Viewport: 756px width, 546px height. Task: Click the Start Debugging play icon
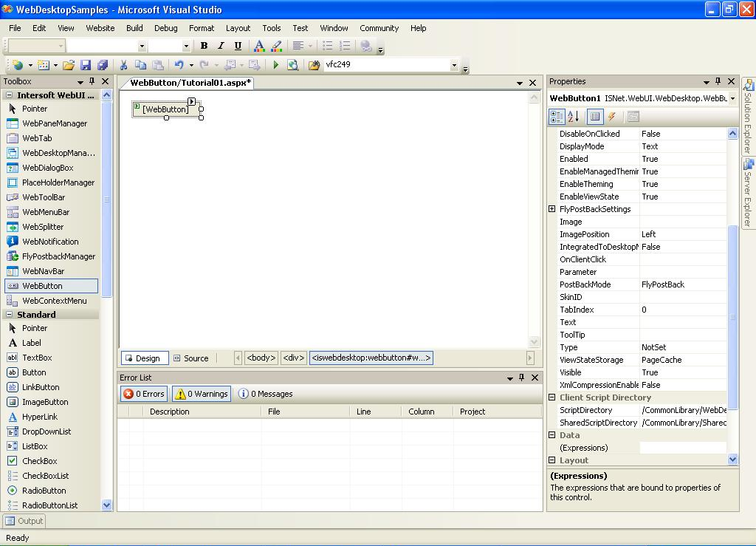click(275, 65)
